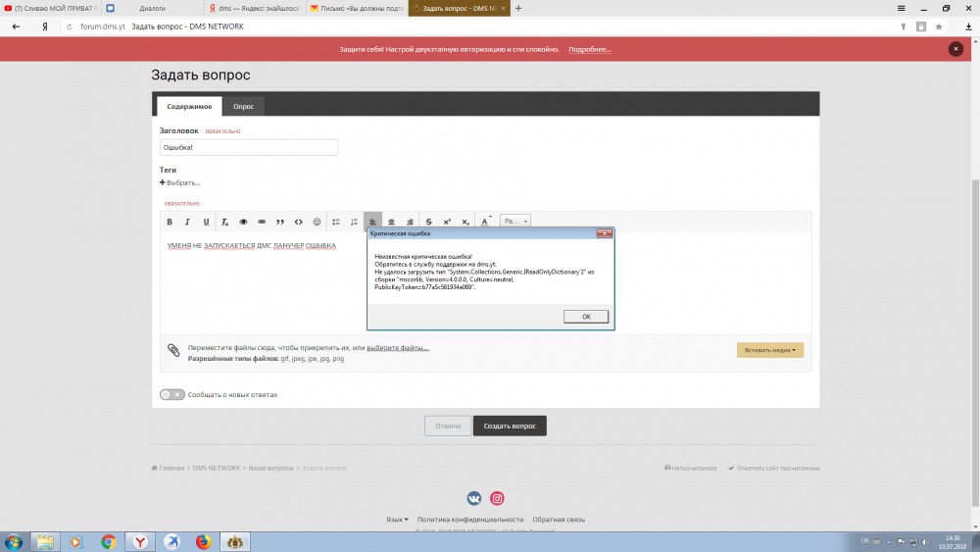
Task: Open the emoji smiley picker
Action: [x=317, y=222]
